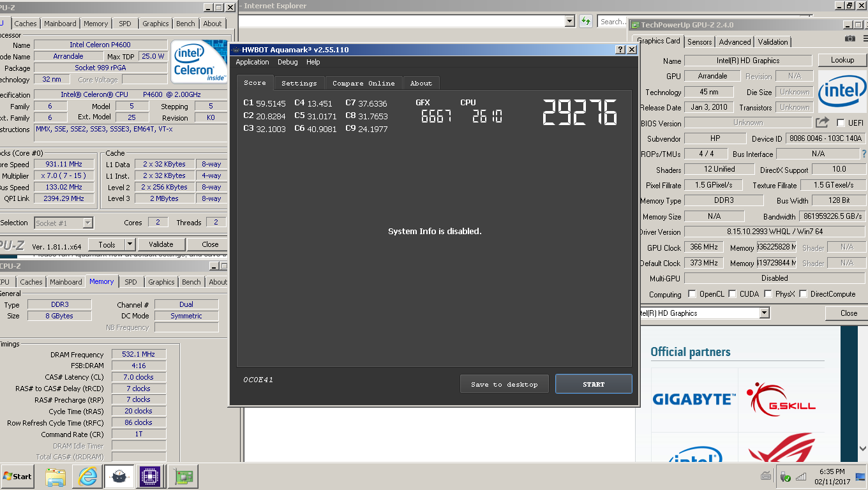Click the Close button in GPU-Z
The width and height of the screenshot is (868, 490).
(848, 313)
